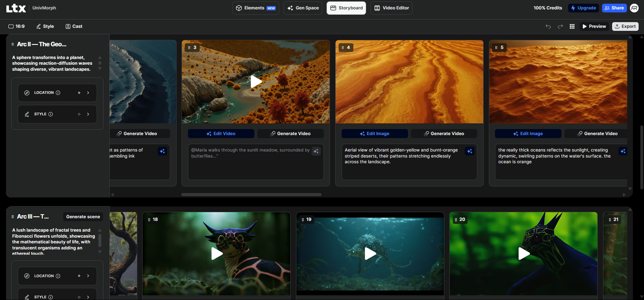The width and height of the screenshot is (644, 300).
Task: Open the Arc III LOCATION info icon
Action: (58, 276)
